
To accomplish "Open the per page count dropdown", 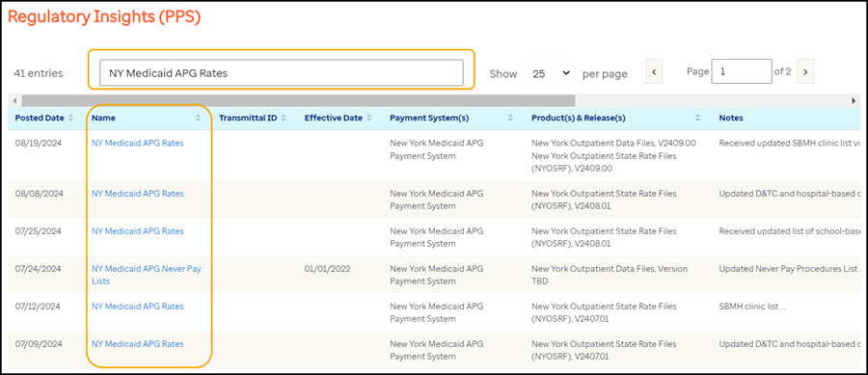I will (x=551, y=73).
